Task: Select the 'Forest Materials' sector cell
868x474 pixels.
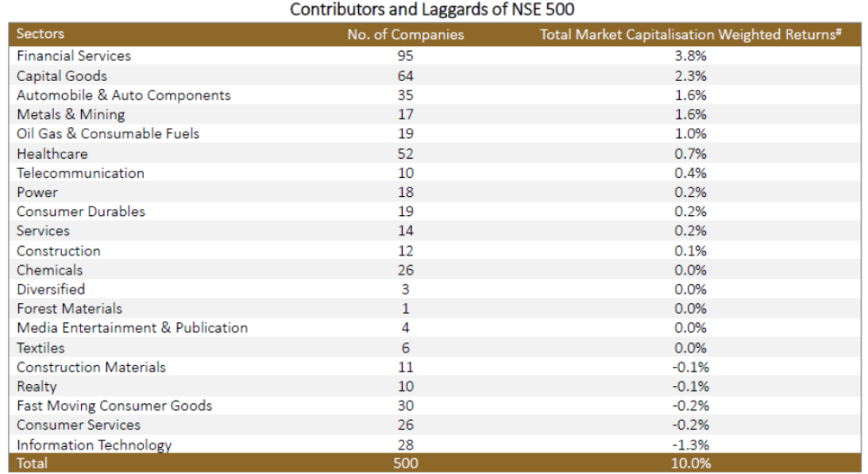Action: click(x=69, y=309)
